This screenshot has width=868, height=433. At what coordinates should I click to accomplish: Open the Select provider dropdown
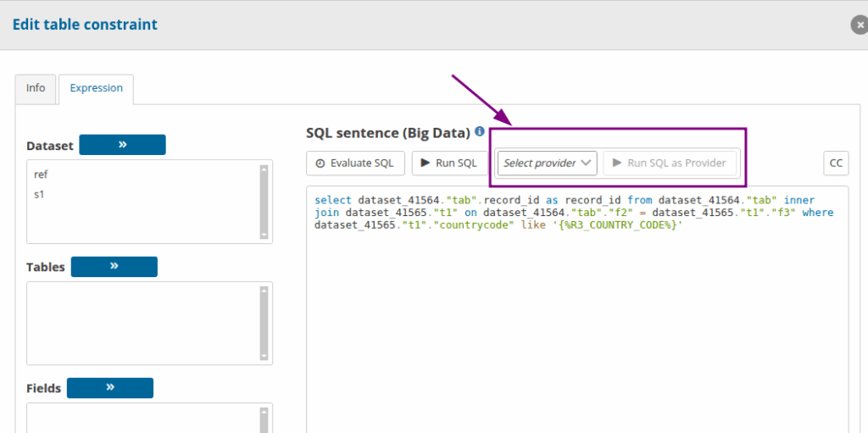click(x=547, y=163)
